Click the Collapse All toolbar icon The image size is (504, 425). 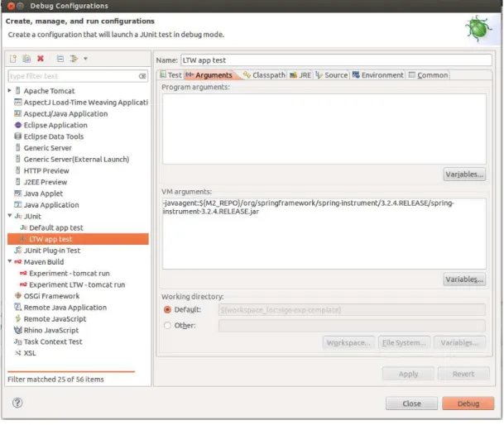pyautogui.click(x=60, y=59)
